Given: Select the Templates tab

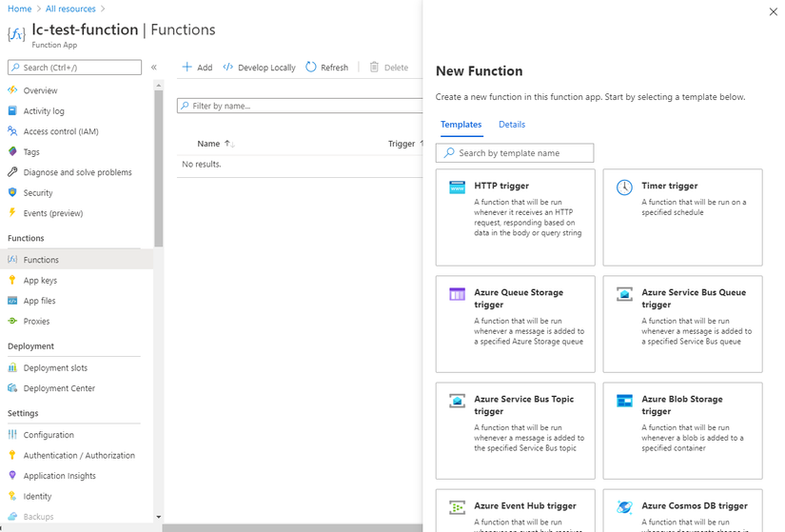Looking at the screenshot, I should (461, 125).
